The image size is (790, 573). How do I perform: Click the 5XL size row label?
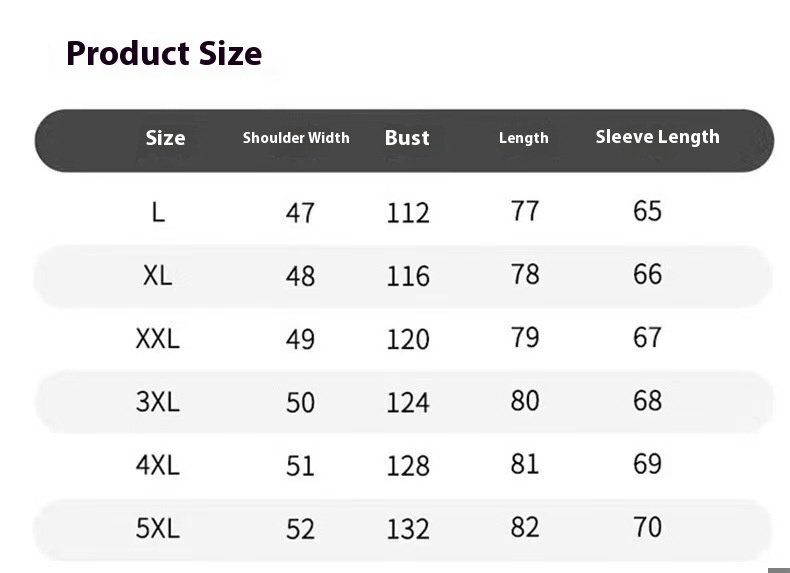pos(158,529)
